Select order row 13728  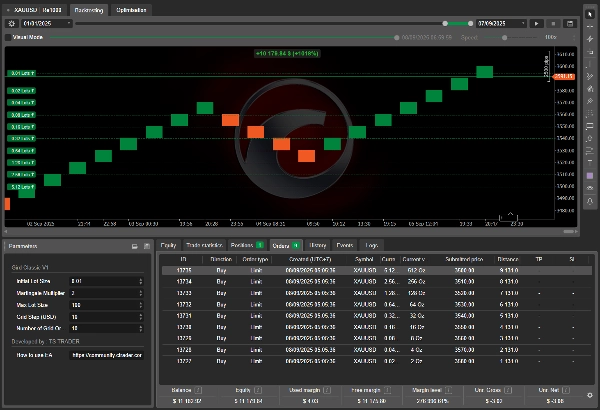click(x=377, y=350)
